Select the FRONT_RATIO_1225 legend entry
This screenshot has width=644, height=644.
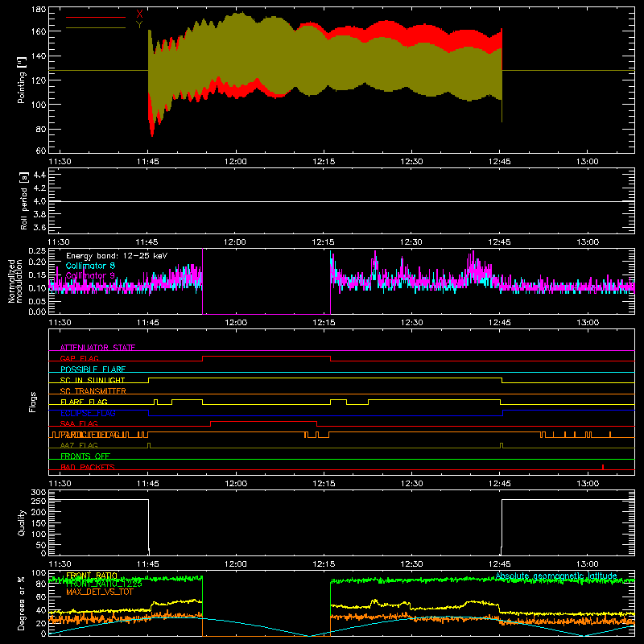click(x=105, y=584)
